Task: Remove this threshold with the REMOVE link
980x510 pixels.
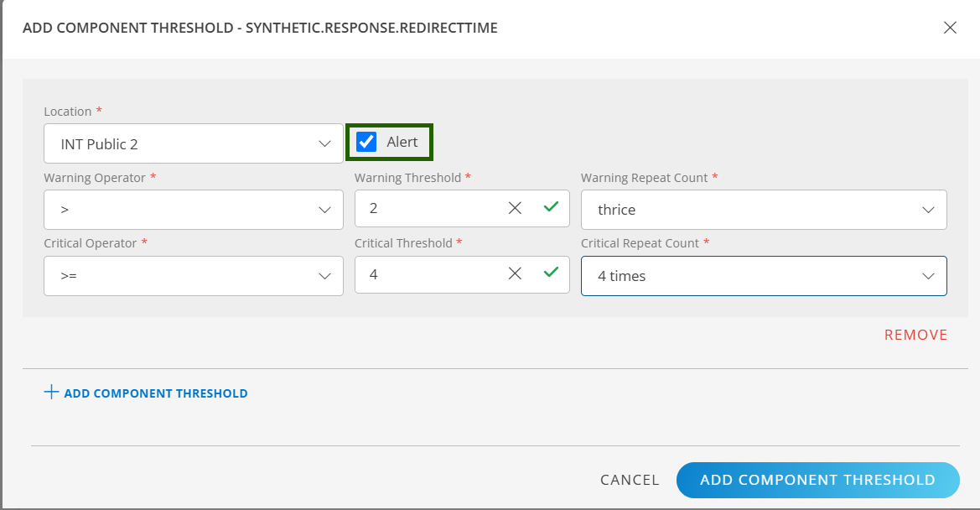Action: (915, 335)
